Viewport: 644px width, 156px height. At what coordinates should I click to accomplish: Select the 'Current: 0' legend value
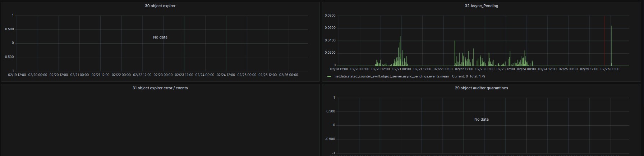(x=460, y=76)
